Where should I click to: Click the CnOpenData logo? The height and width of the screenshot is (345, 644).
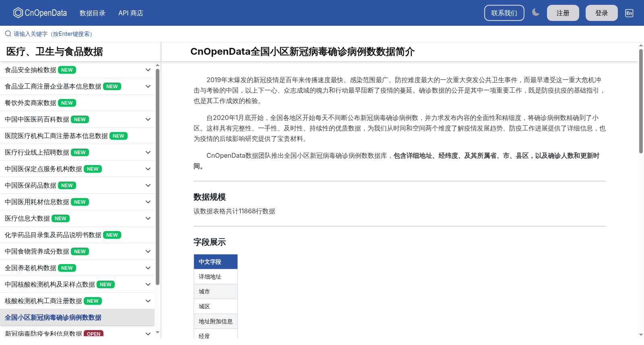click(40, 13)
